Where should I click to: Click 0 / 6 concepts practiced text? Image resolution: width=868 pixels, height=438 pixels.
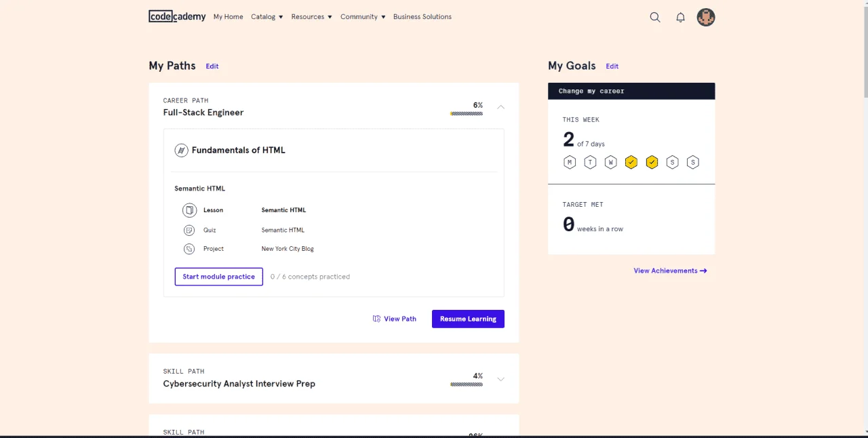coord(310,277)
